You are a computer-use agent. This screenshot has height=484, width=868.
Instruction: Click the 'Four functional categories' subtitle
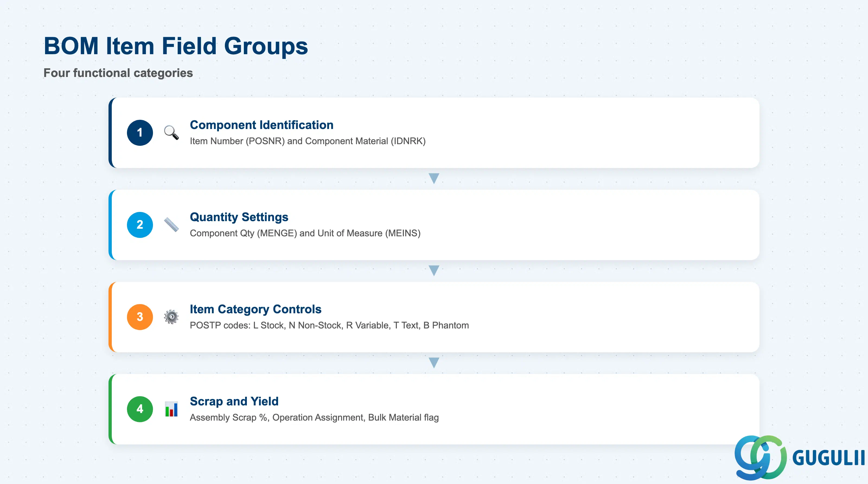click(118, 73)
